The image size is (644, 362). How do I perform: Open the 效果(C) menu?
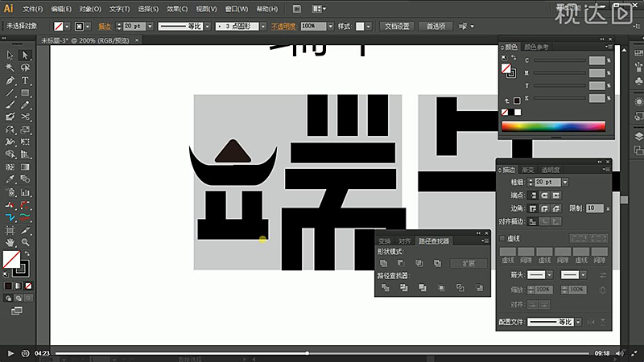(177, 9)
